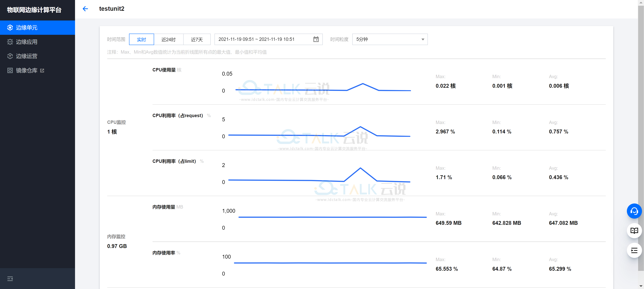This screenshot has width=644, height=289.
Task: Click the back arrow next to testunit2
Action: click(85, 9)
